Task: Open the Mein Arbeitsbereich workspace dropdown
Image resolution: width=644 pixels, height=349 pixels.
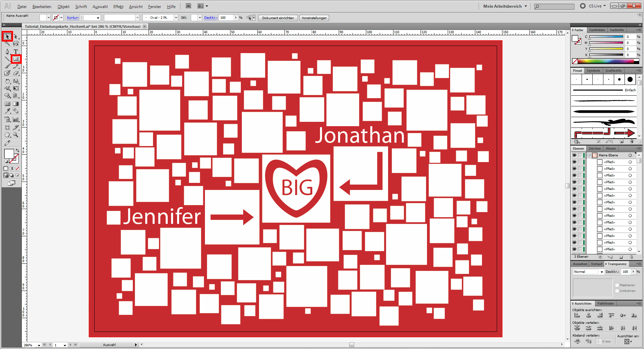Action: click(505, 6)
